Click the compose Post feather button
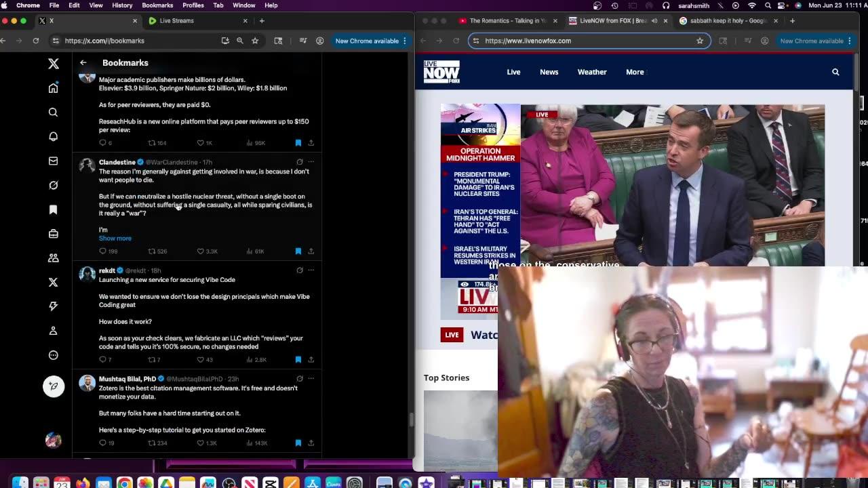Image resolution: width=868 pixels, height=488 pixels. coord(54,386)
